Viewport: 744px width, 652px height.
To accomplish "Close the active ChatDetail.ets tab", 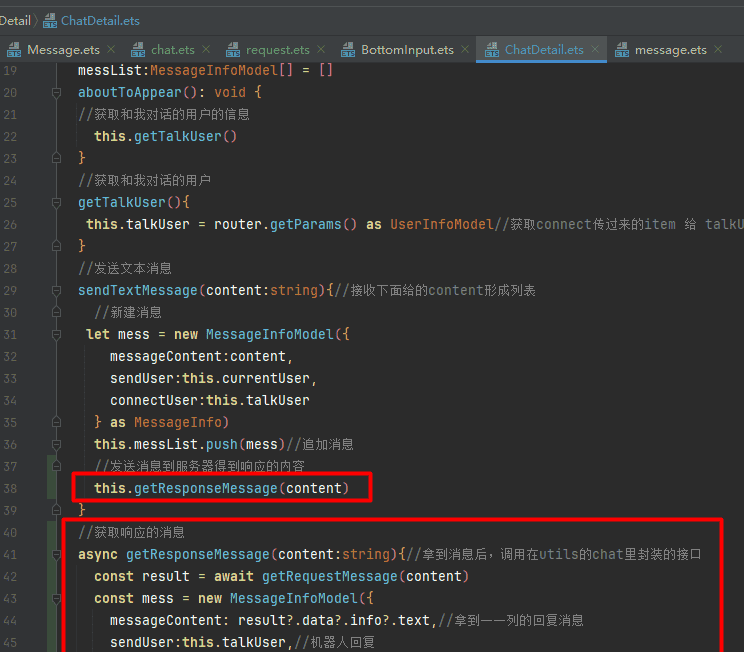I will pos(596,50).
